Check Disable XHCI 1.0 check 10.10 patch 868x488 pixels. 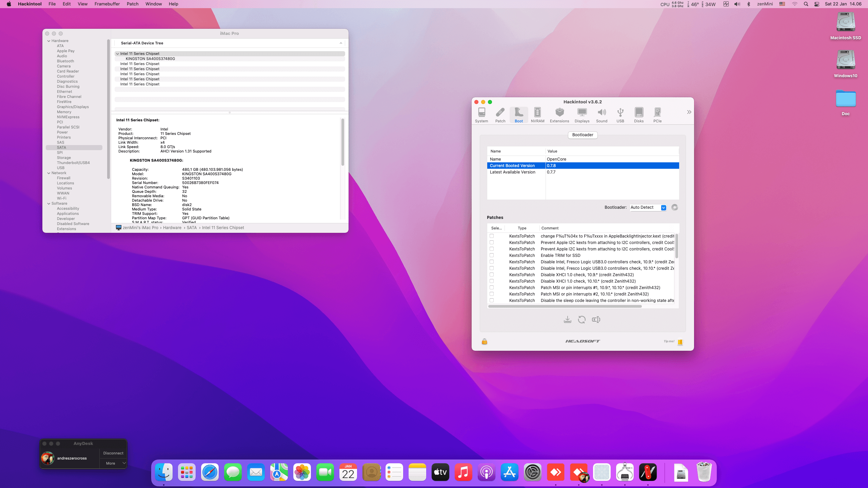[492, 281]
